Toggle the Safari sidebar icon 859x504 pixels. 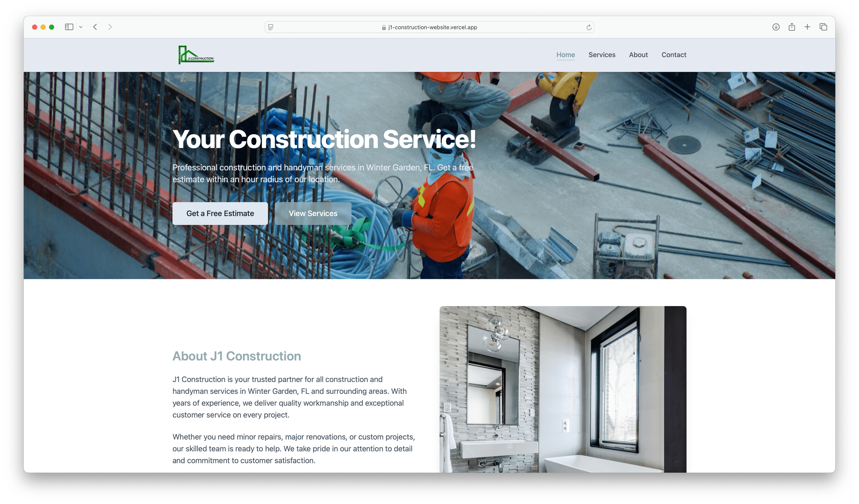(69, 27)
